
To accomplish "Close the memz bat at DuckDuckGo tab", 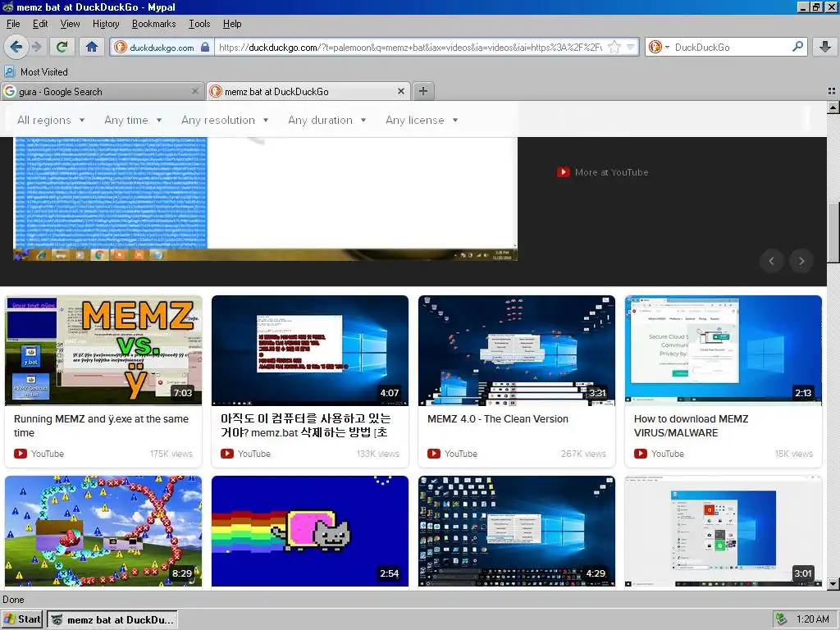I will tap(400, 92).
